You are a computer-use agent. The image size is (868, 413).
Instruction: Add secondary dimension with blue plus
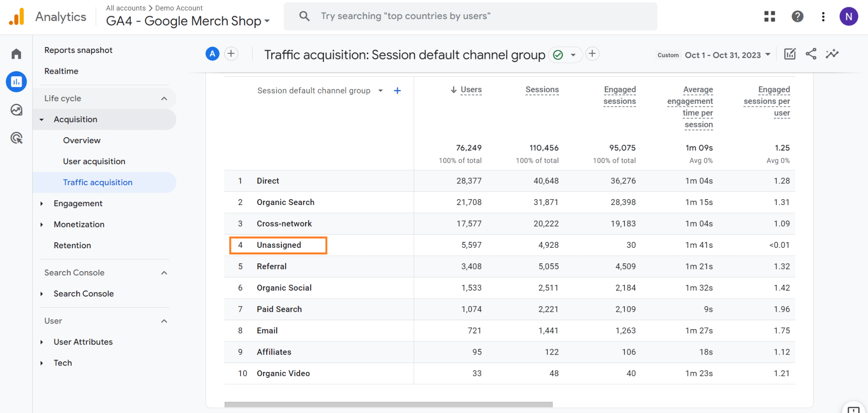(397, 91)
